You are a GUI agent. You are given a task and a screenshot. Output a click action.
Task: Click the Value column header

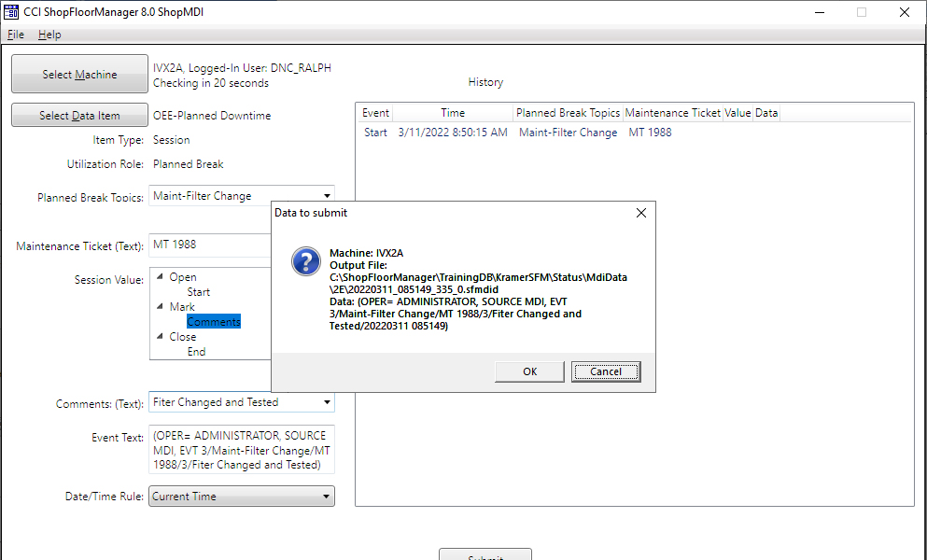coord(737,113)
